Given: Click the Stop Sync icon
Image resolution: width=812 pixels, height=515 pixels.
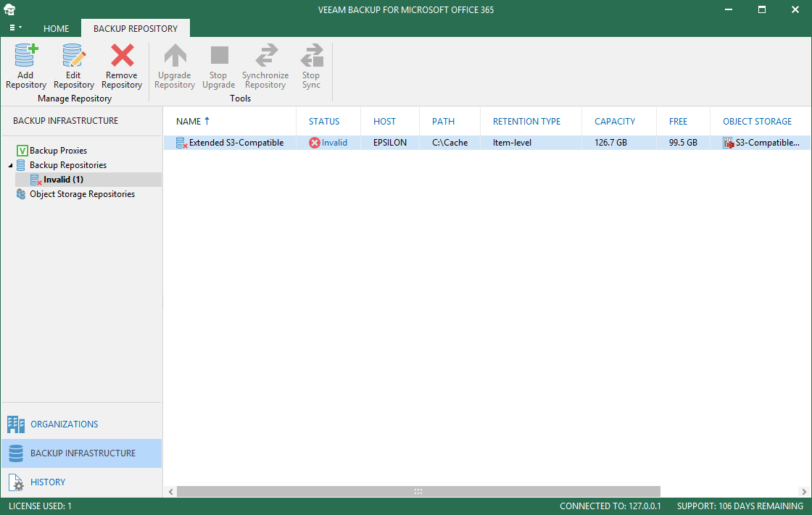Looking at the screenshot, I should [x=312, y=55].
